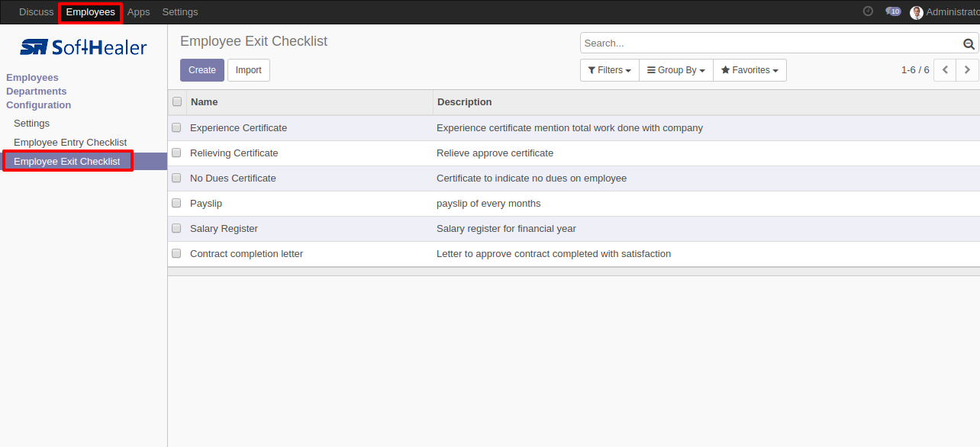Open the Group By dropdown
Viewport: 980px width, 447px height.
675,70
